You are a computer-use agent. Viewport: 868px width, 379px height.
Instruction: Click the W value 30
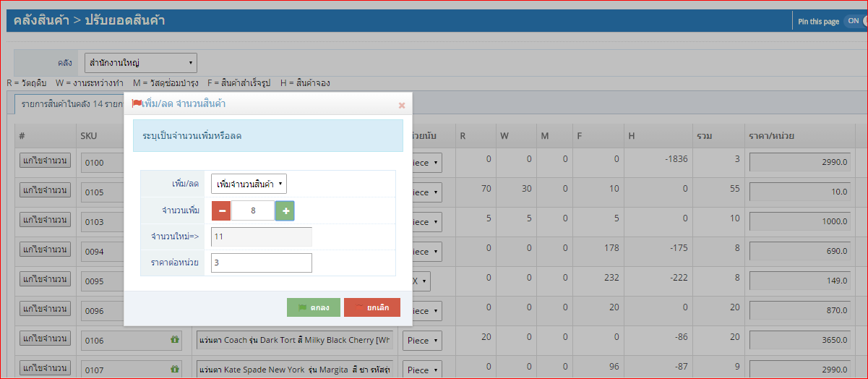pos(525,188)
